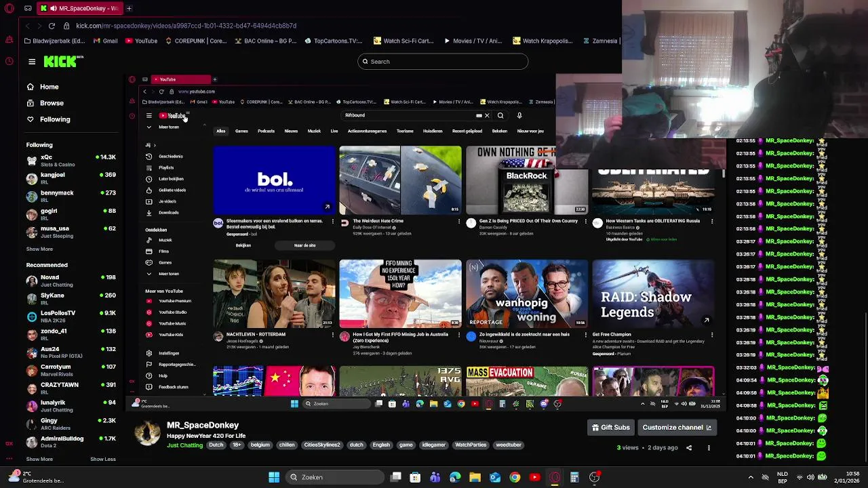
Task: Open lunalyrik in Recommended list
Action: (x=71, y=406)
